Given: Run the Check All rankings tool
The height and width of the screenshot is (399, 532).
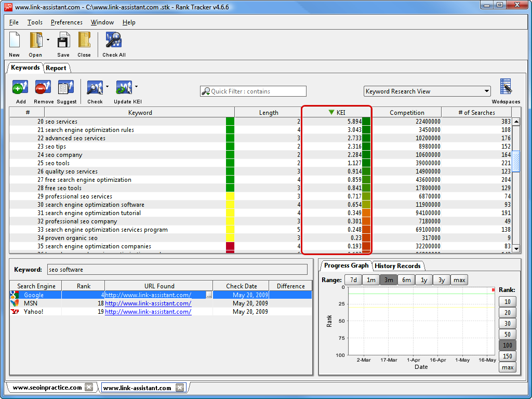Looking at the screenshot, I should [114, 40].
